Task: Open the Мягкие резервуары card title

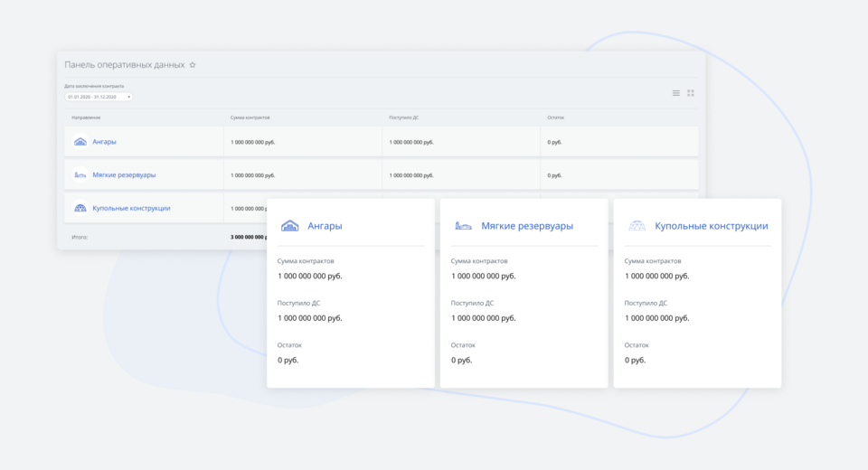Action: point(527,226)
